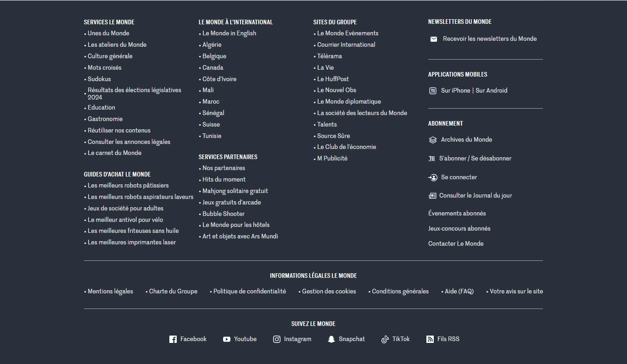
Task: Open Le Monde's Youtube icon
Action: [x=227, y=339]
